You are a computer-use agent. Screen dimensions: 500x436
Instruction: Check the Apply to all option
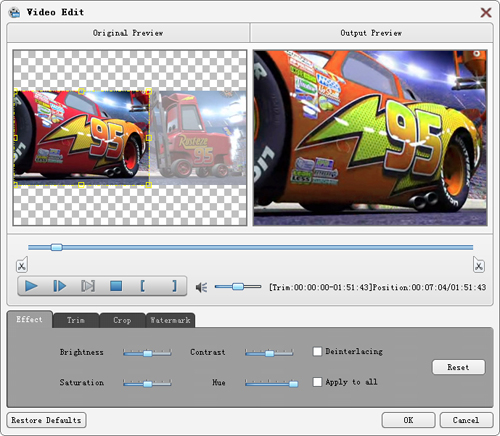coord(317,382)
